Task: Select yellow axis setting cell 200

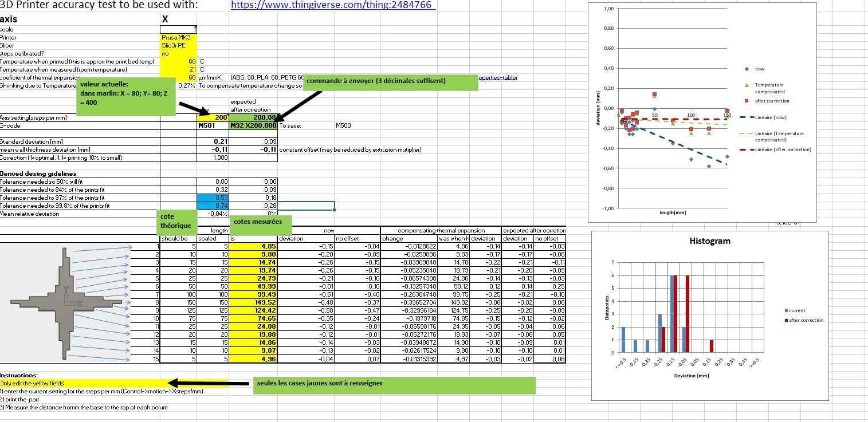Action: coord(213,117)
